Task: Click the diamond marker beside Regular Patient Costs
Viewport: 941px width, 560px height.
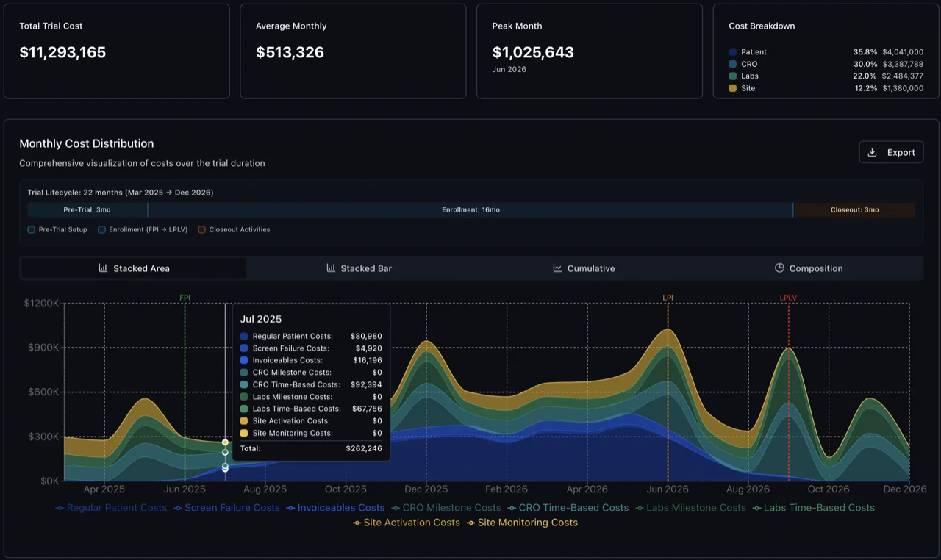Action: [x=59, y=508]
